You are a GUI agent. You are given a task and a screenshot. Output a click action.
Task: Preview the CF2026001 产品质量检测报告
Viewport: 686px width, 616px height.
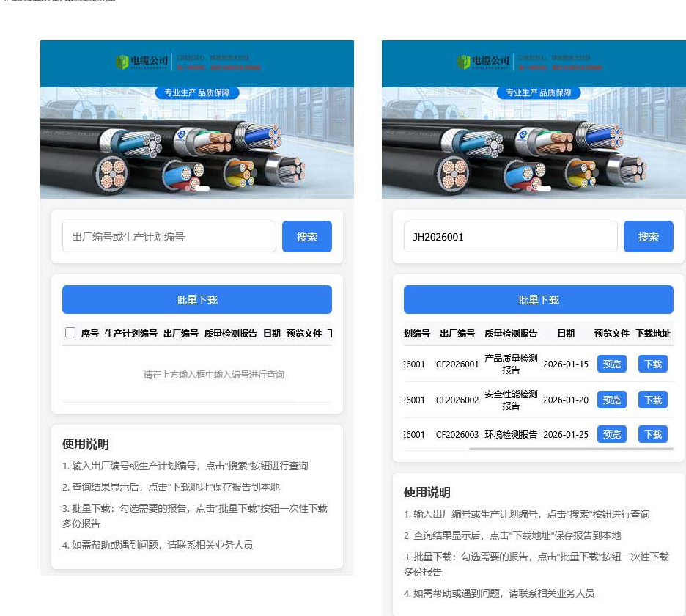click(x=611, y=364)
